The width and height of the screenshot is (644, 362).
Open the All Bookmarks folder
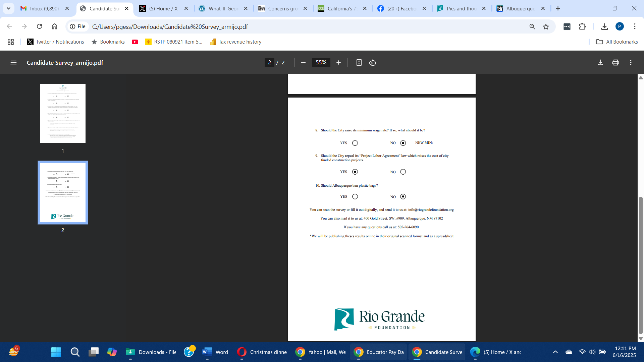click(617, 42)
